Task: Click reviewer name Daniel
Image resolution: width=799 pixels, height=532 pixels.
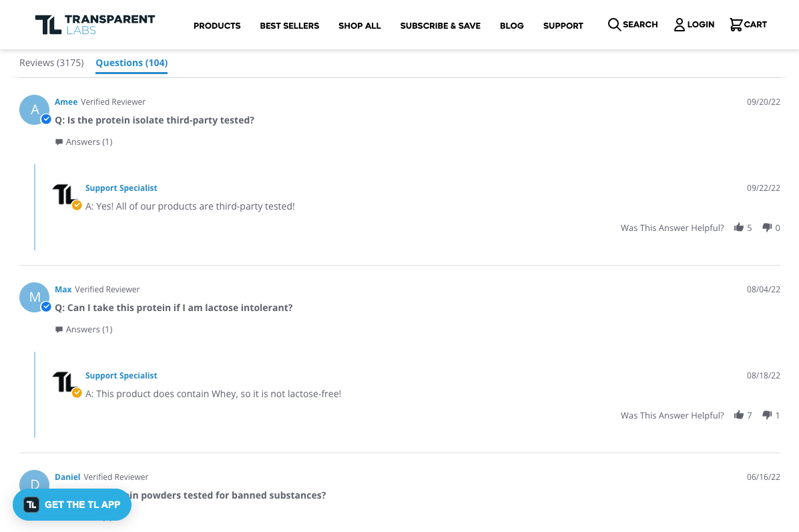Action: click(67, 477)
